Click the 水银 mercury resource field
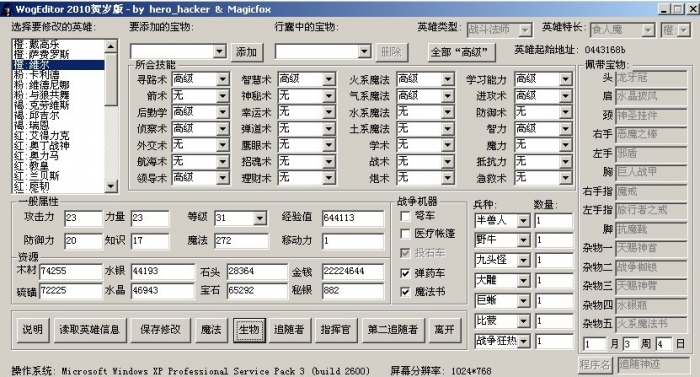700x377 pixels. 163,271
